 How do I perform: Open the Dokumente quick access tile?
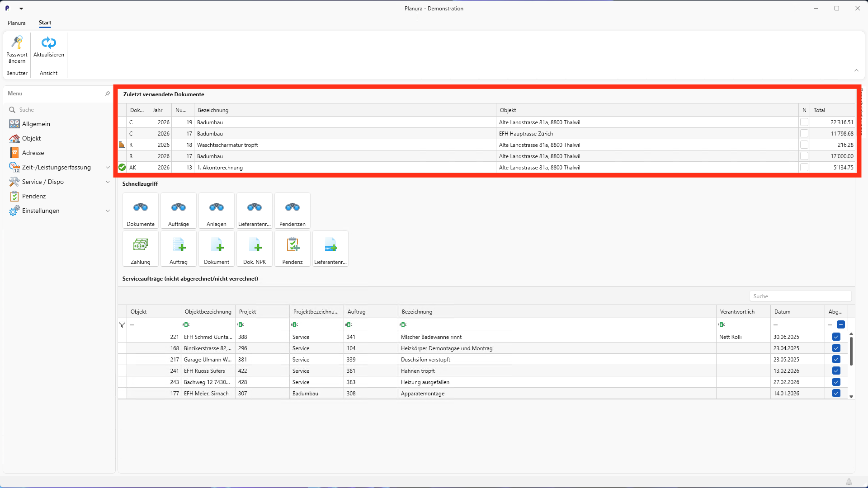point(140,211)
